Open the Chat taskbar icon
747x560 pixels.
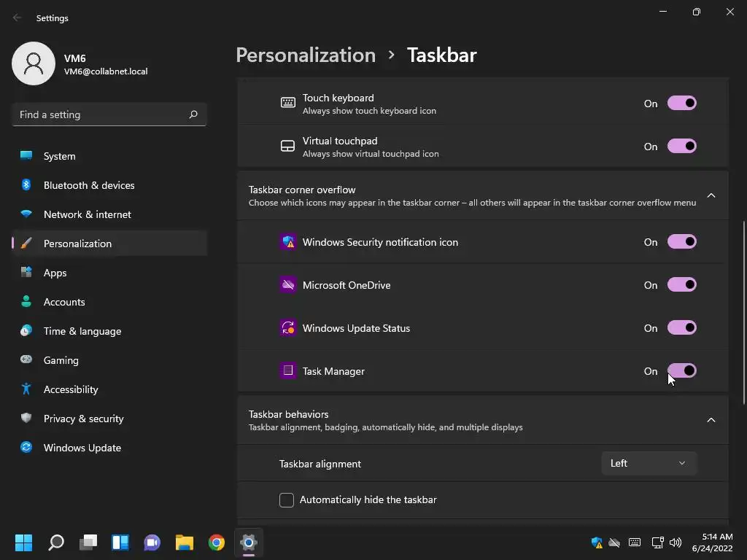152,542
